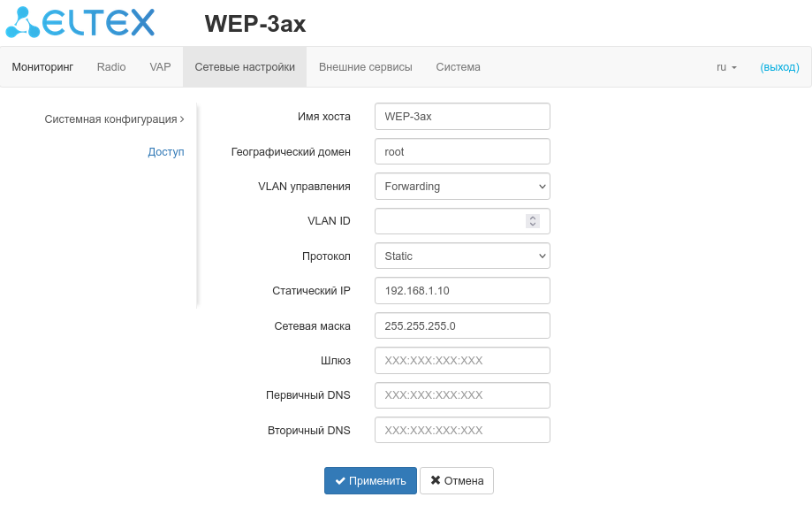
Task: Click the Отмена button
Action: pos(457,481)
